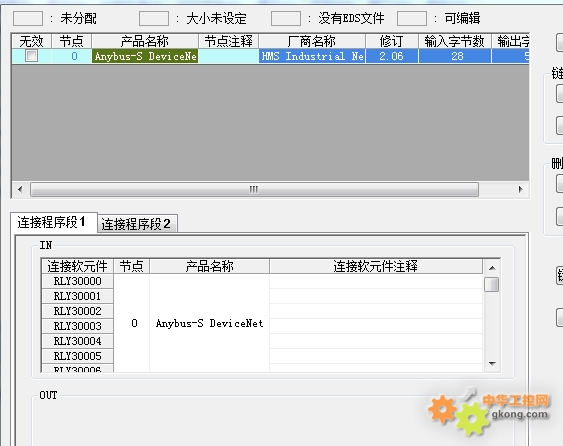Click the 产品名称 header in IN table
The image size is (563, 446).
click(x=209, y=266)
